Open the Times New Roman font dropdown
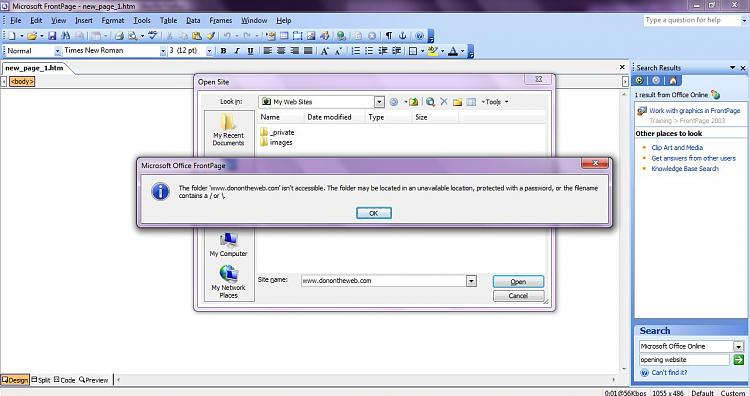 163,51
